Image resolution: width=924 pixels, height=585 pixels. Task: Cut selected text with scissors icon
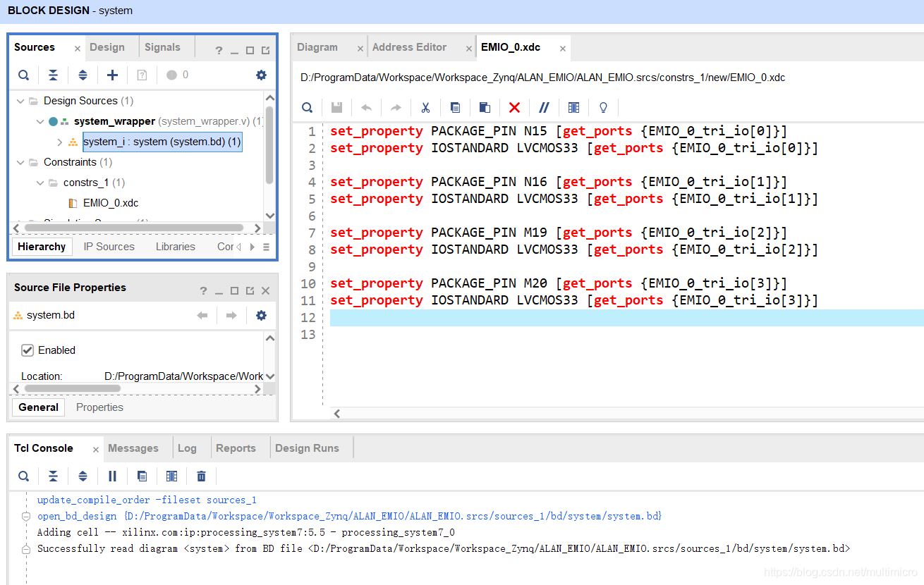pyautogui.click(x=425, y=108)
